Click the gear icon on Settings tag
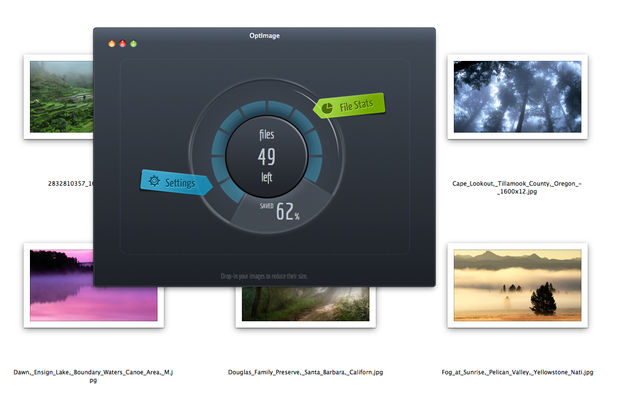The image size is (628, 393). [x=154, y=181]
